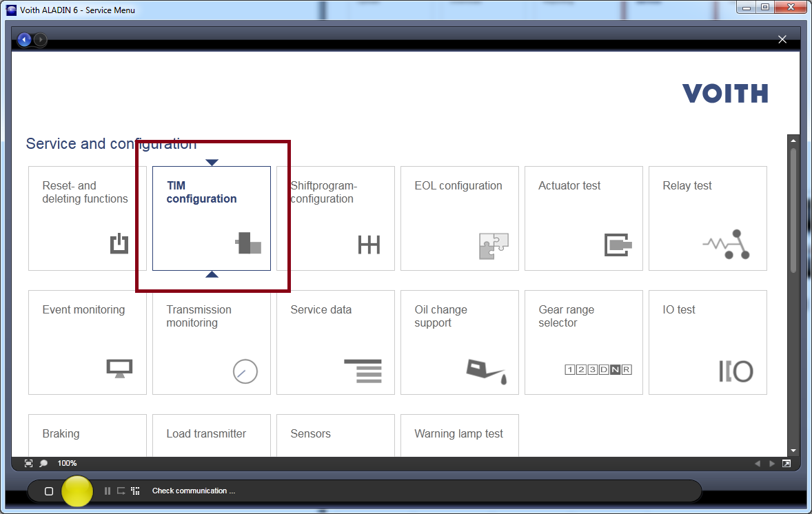Click the pop-out arrow icon in status bar
This screenshot has width=812, height=514.
pyautogui.click(x=786, y=463)
